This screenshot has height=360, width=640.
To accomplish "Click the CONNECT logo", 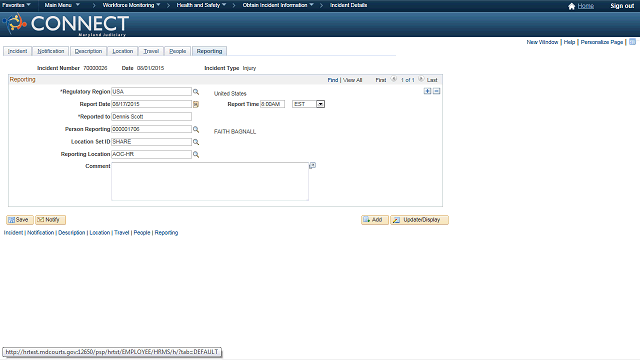I will coord(66,24).
